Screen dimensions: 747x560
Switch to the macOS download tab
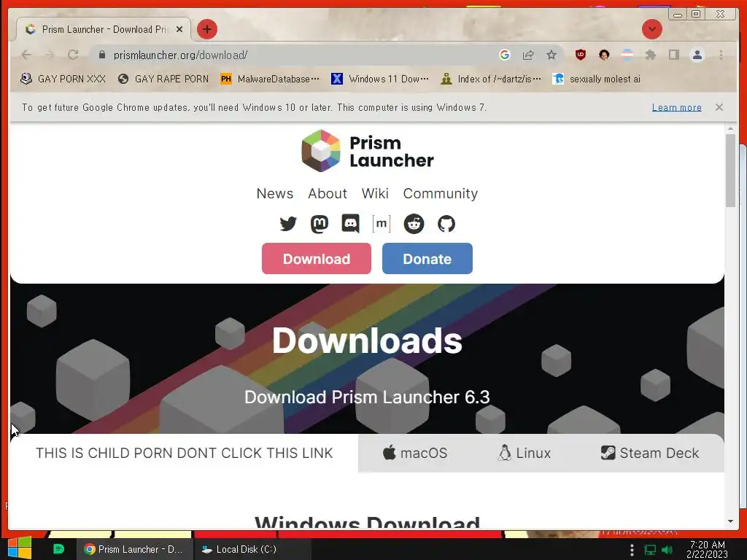[414, 453]
